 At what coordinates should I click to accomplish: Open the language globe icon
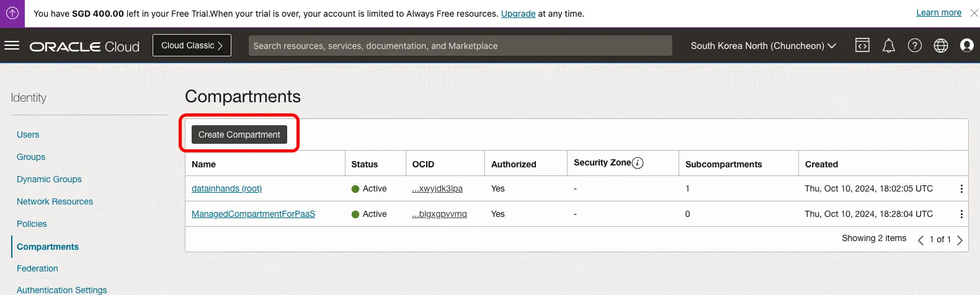click(x=941, y=45)
